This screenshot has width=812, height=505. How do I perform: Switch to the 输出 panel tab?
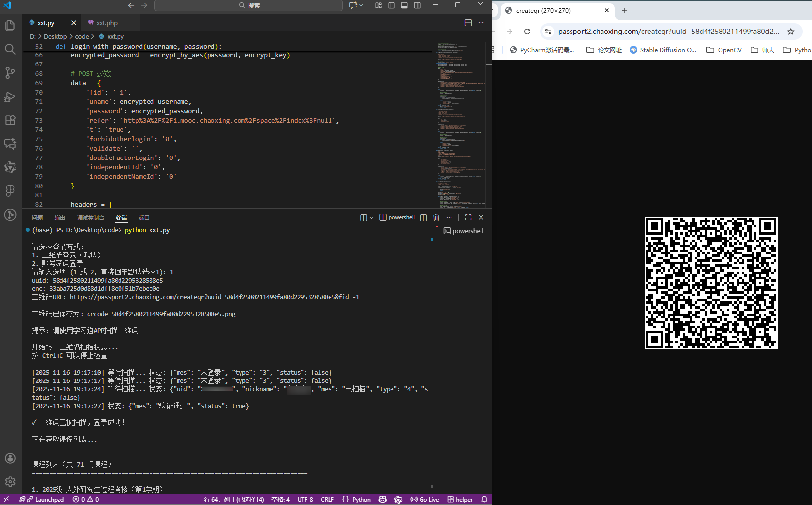(60, 218)
